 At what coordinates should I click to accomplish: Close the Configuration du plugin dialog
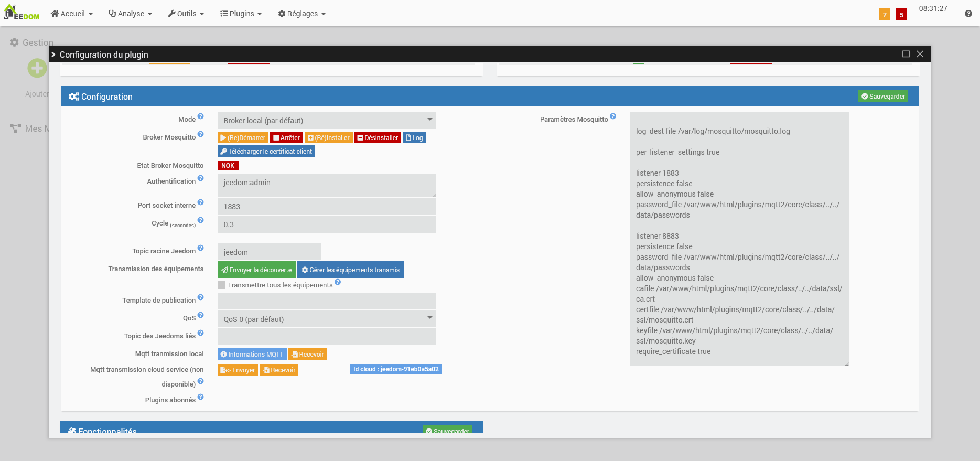point(920,54)
